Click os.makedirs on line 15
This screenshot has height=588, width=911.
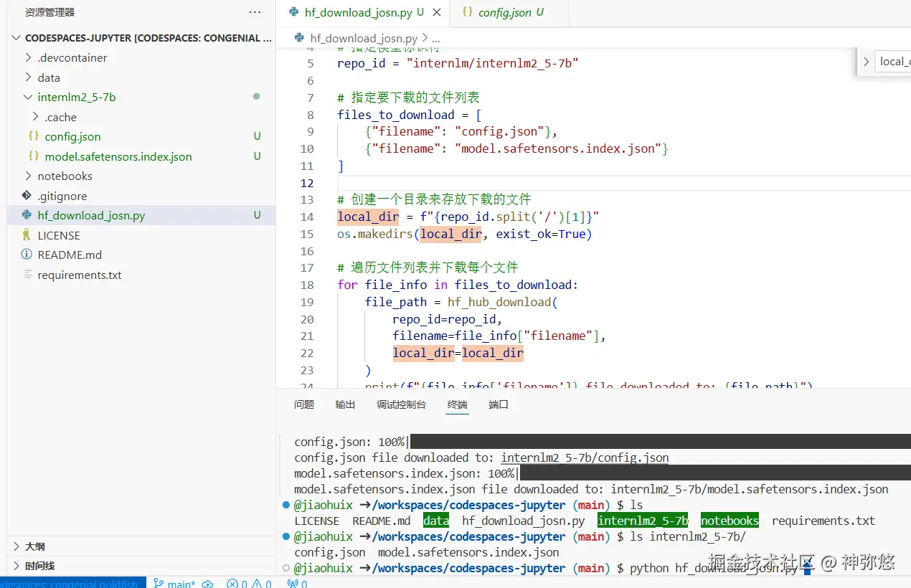(x=375, y=234)
